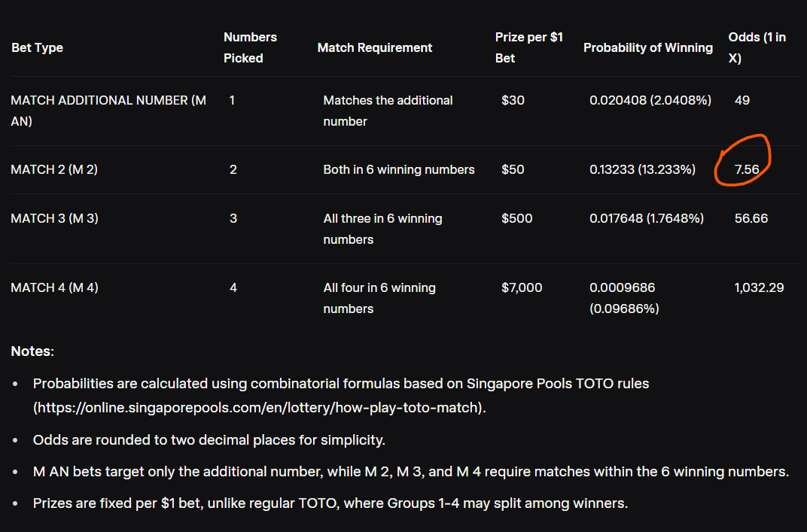Screen dimensions: 807x532
Task: Click the 56.66 odds value
Action: (751, 218)
